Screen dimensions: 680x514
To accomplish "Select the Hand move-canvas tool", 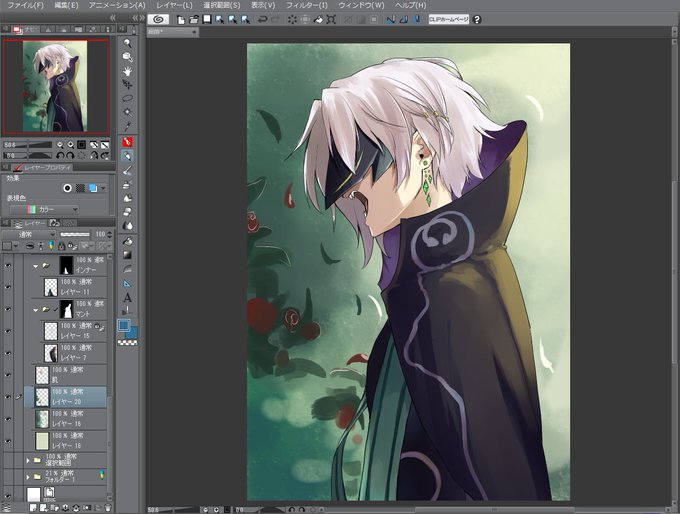I will click(127, 71).
